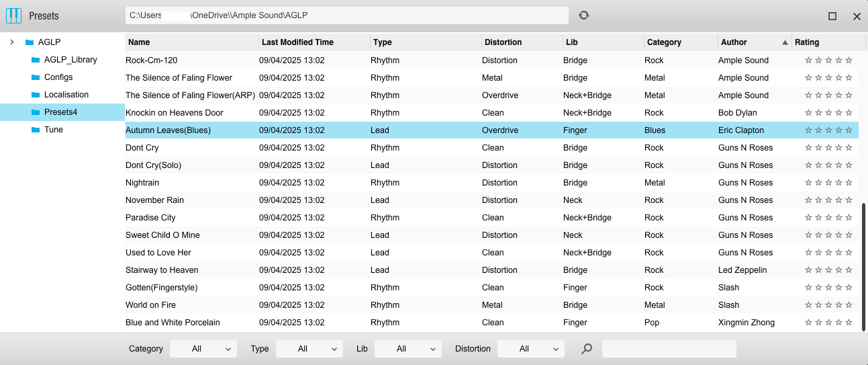Click the AGLP_Library folder icon
The image size is (868, 365).
[x=36, y=60]
